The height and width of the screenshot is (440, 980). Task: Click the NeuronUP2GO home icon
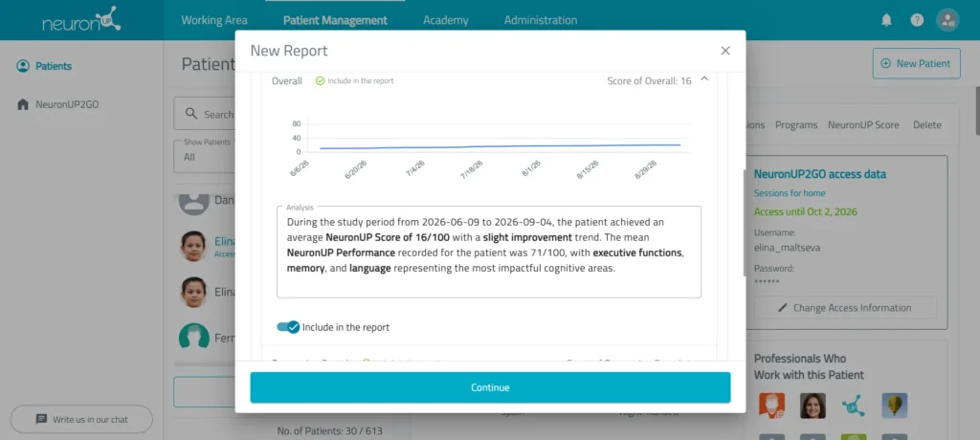pos(23,104)
